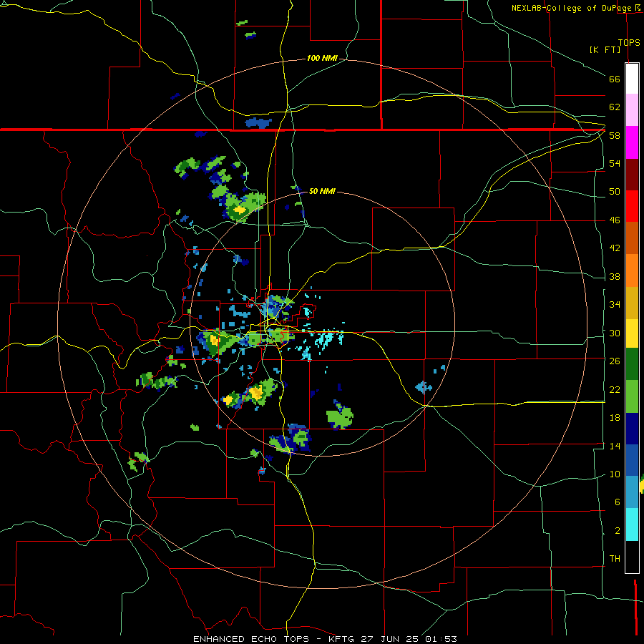Click the 18 legend value
Screen dimensions: 644x644
(615, 418)
